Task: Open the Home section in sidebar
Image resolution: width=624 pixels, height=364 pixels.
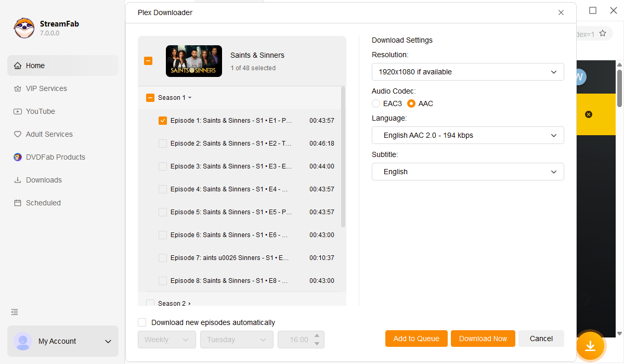Action: [35, 65]
